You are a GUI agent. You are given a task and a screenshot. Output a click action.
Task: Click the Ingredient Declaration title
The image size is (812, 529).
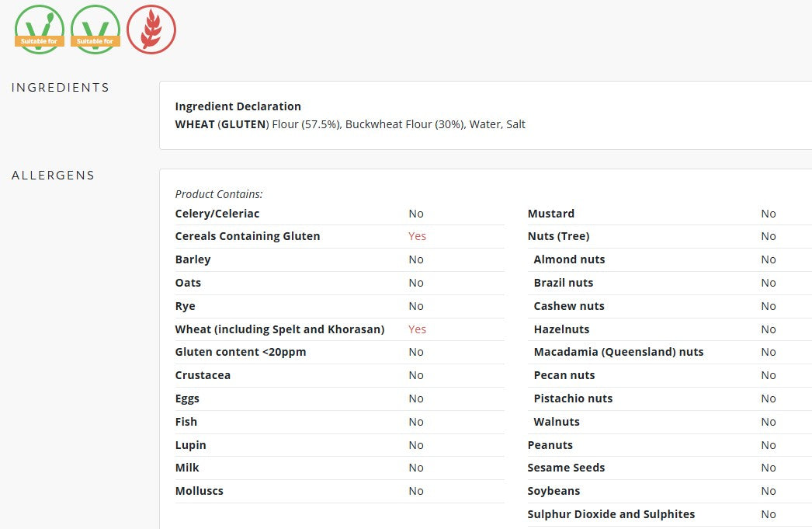pyautogui.click(x=238, y=106)
